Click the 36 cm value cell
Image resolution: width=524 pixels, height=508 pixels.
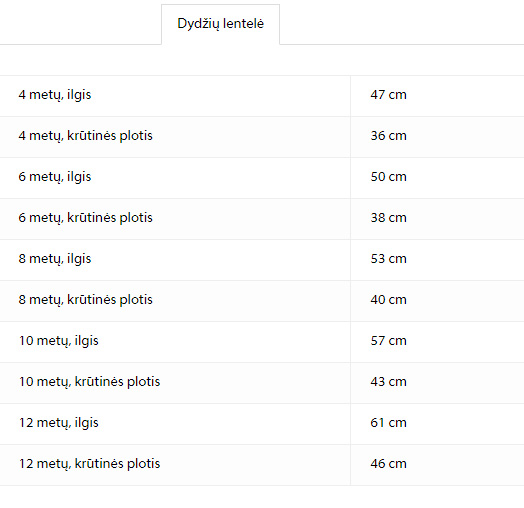pyautogui.click(x=388, y=136)
